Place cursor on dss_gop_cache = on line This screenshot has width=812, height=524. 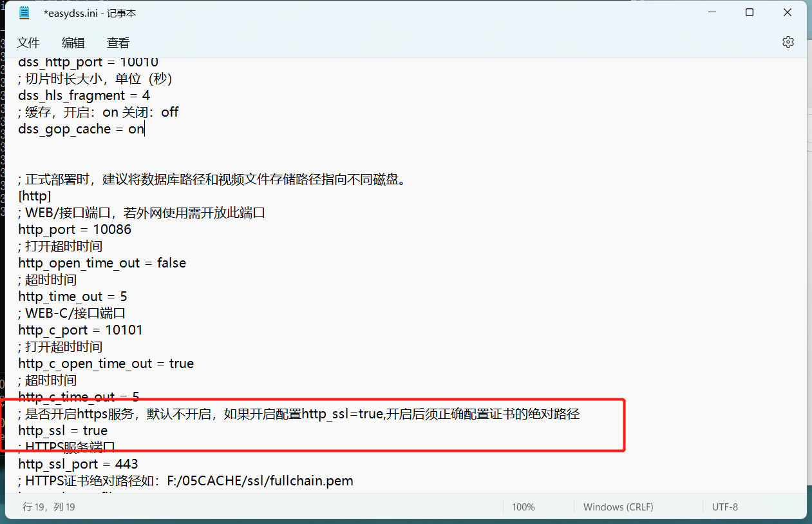(x=82, y=129)
